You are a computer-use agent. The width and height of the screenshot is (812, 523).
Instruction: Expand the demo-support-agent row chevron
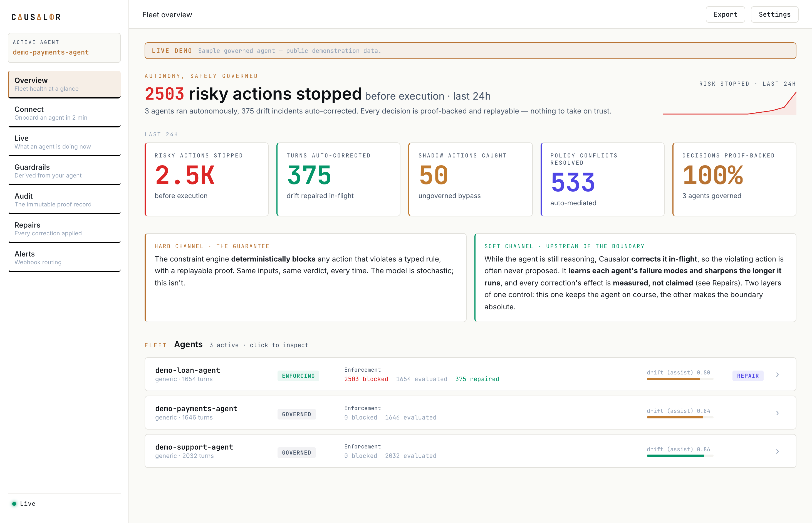pyautogui.click(x=777, y=451)
